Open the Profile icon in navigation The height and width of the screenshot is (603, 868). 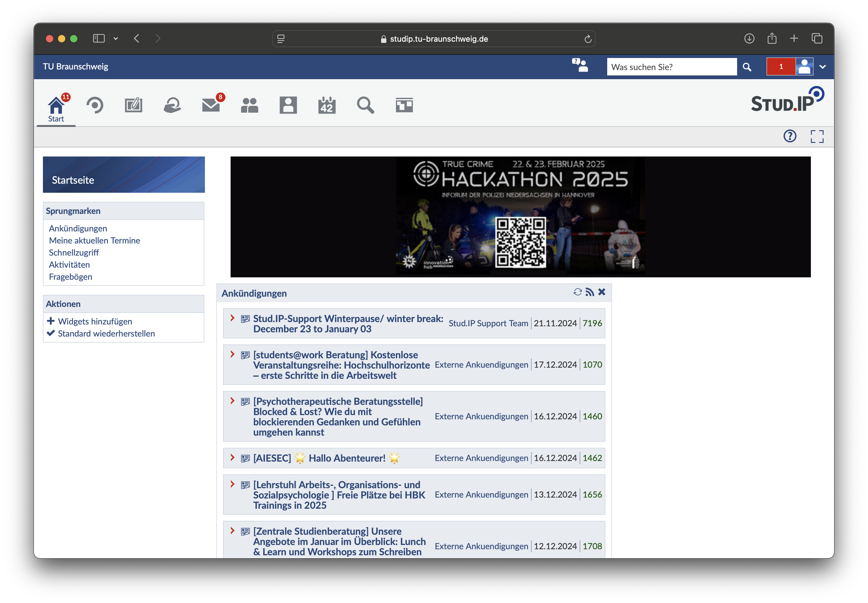pos(288,105)
